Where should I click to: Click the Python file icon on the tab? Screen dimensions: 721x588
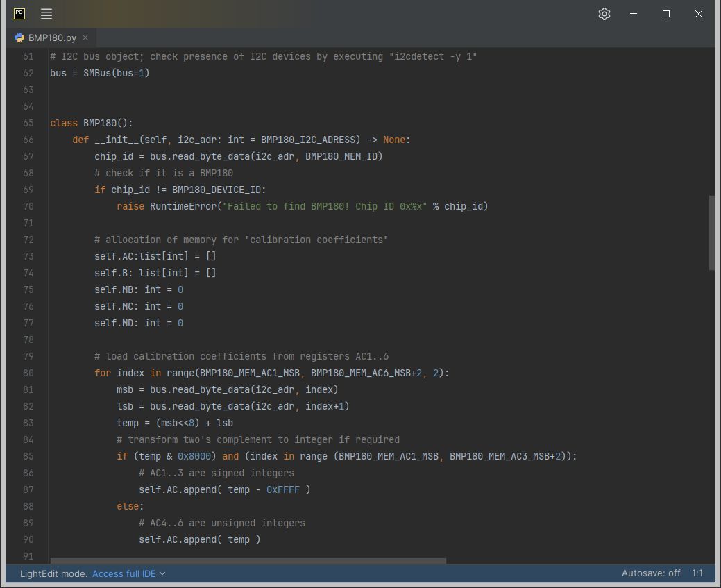19,38
